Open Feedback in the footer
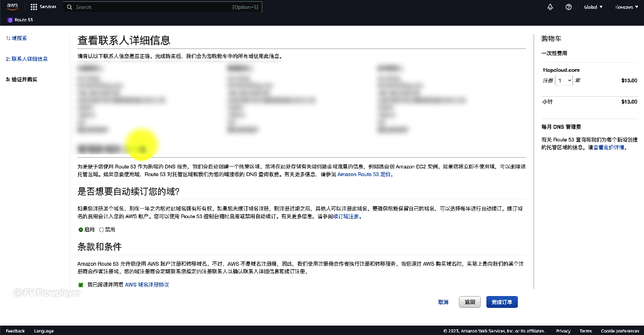644x335 pixels. [15, 331]
